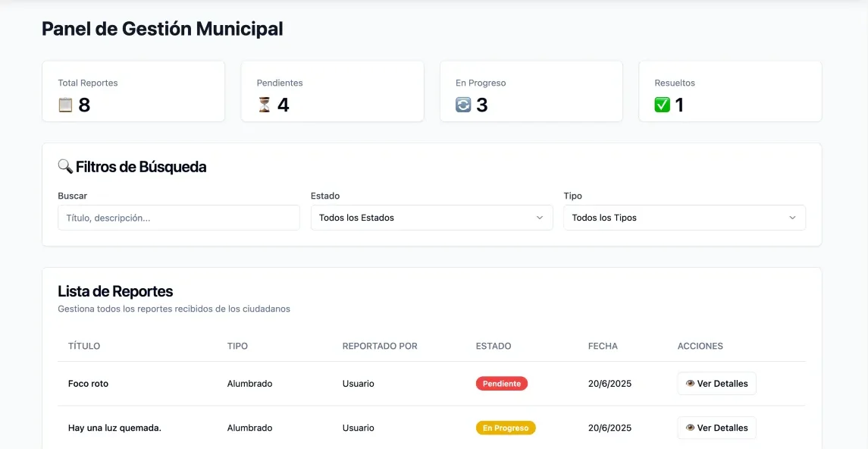Click the FECHA column header
This screenshot has width=868, height=449.
[603, 346]
